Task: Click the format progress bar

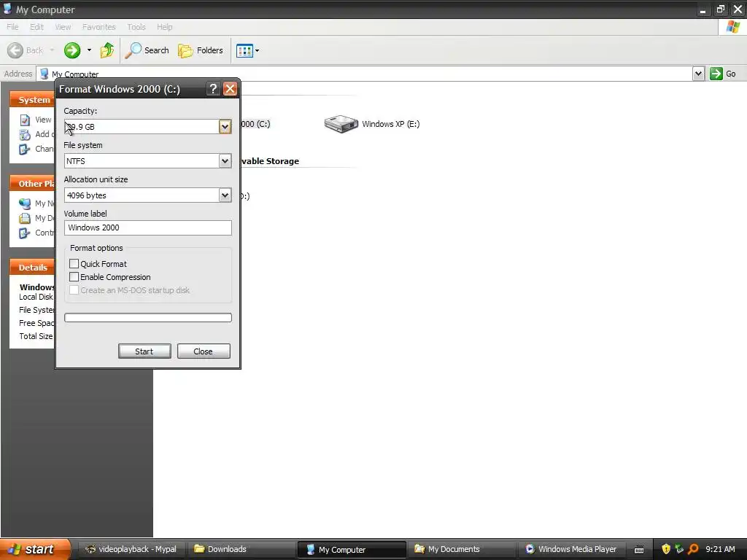Action: (147, 318)
